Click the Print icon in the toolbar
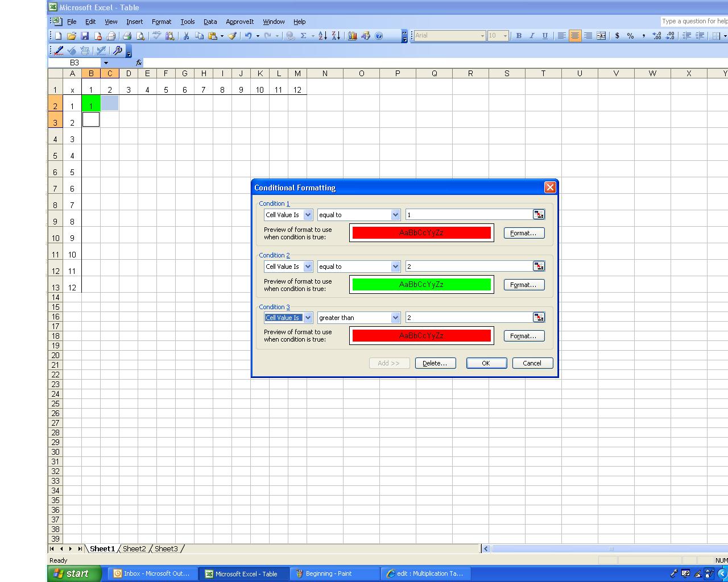 (x=127, y=36)
